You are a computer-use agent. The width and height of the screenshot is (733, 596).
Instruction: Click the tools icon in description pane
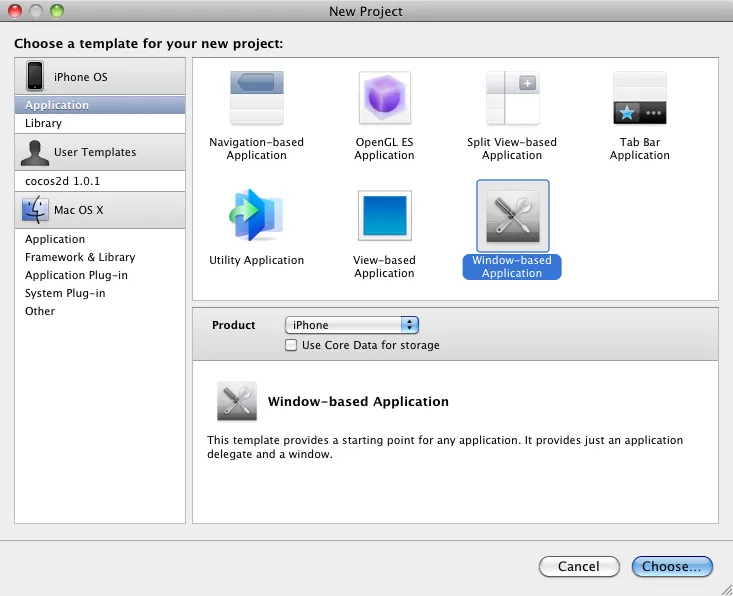coord(237,401)
